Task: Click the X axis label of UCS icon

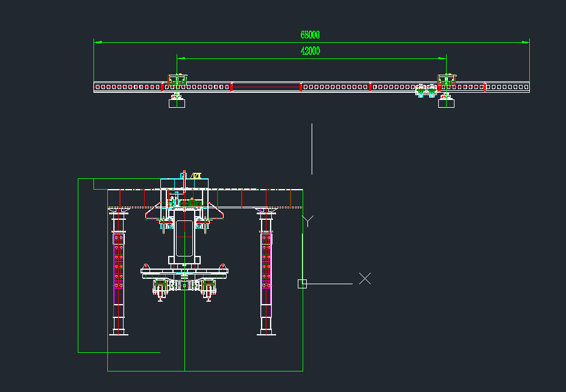Action: [365, 278]
